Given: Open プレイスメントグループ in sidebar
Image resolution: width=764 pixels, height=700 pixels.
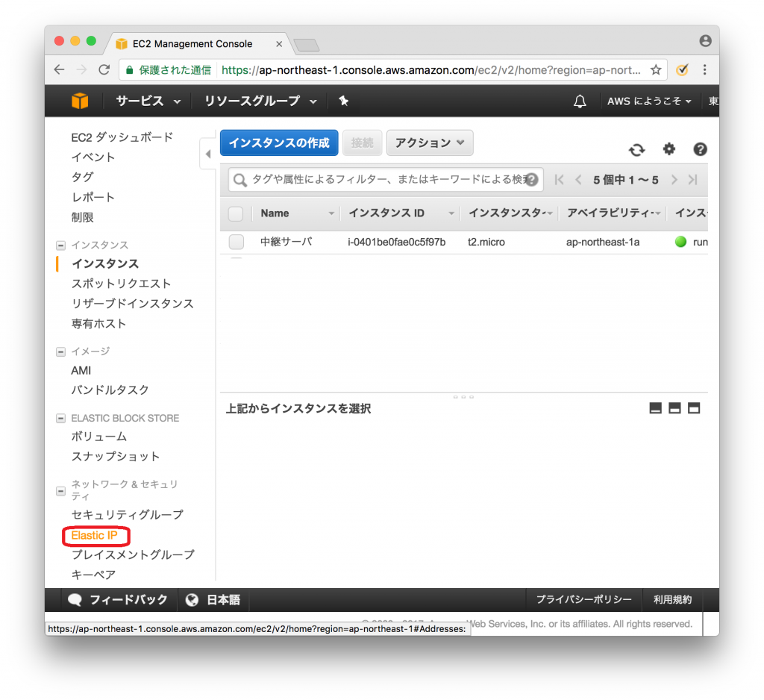Looking at the screenshot, I should [x=133, y=554].
